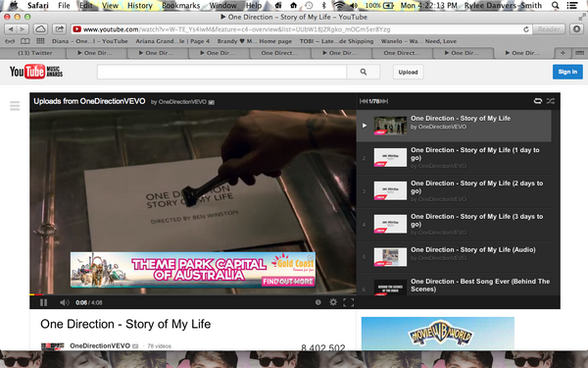Viewport: 588px width, 368px height.
Task: Focus the YouTube search field
Action: click(x=222, y=72)
